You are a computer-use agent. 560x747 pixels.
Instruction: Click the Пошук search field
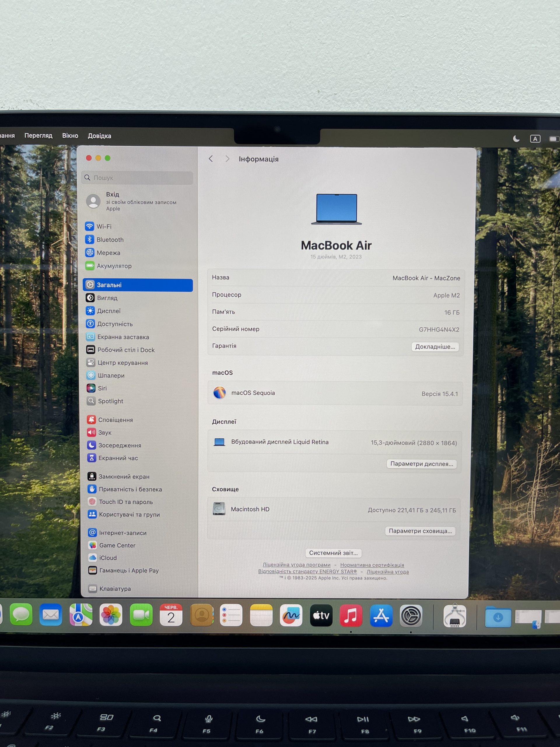137,178
